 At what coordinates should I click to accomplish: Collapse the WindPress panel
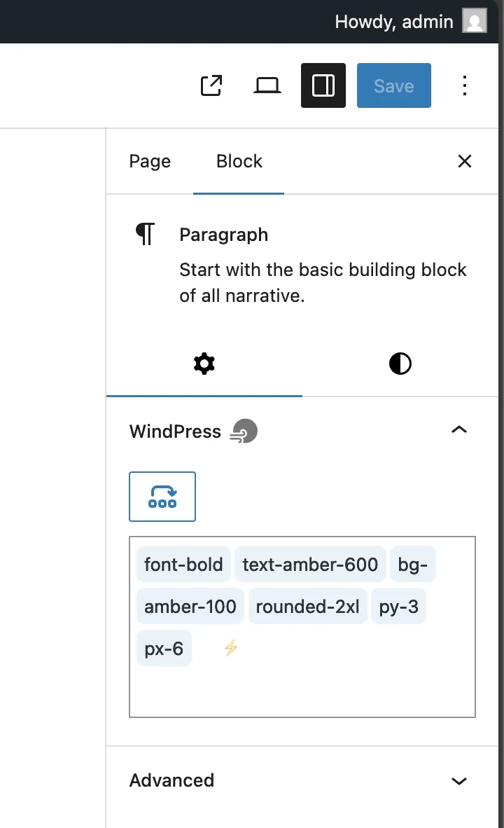[458, 429]
